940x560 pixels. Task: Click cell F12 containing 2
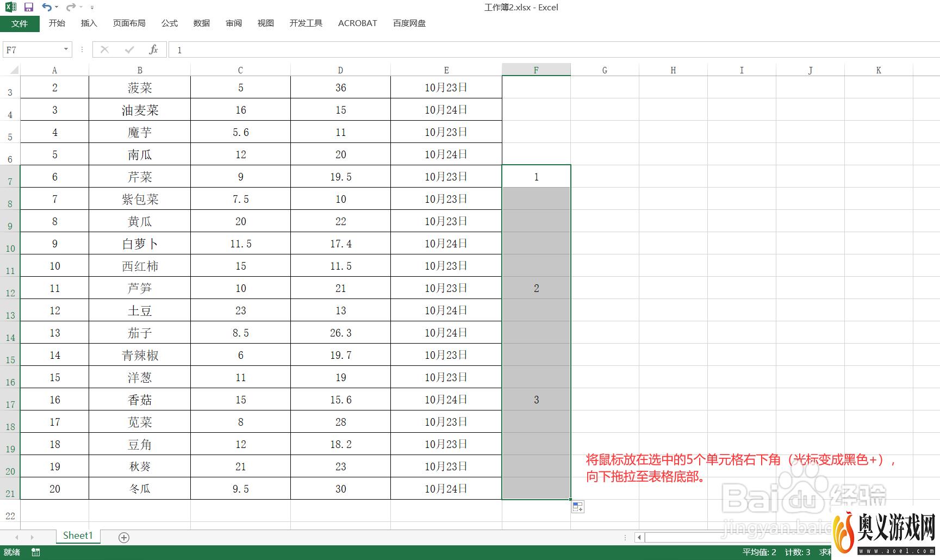536,288
